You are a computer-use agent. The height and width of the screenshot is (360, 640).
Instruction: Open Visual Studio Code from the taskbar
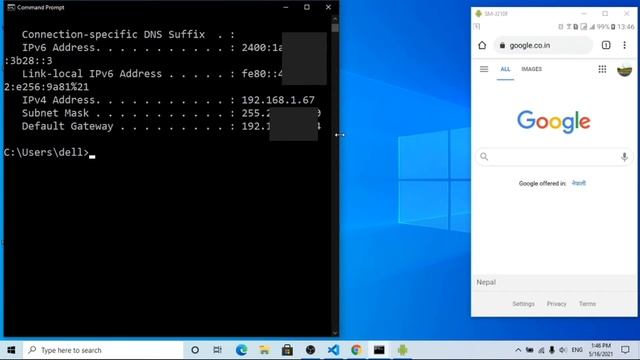(x=333, y=350)
